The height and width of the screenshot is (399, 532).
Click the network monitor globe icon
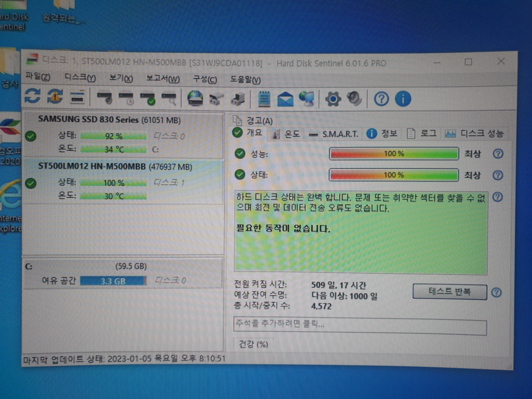pyautogui.click(x=306, y=99)
